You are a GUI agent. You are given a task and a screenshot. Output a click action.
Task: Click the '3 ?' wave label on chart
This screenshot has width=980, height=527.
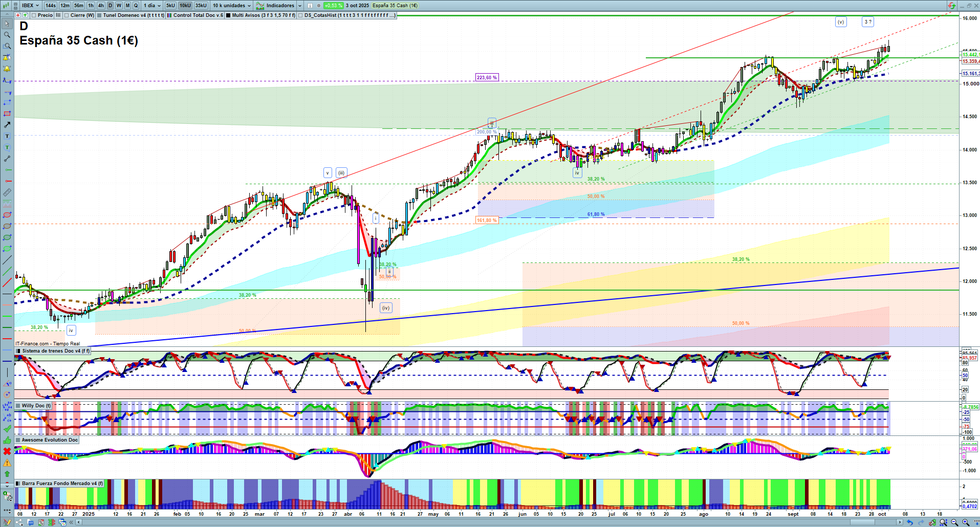coord(868,22)
